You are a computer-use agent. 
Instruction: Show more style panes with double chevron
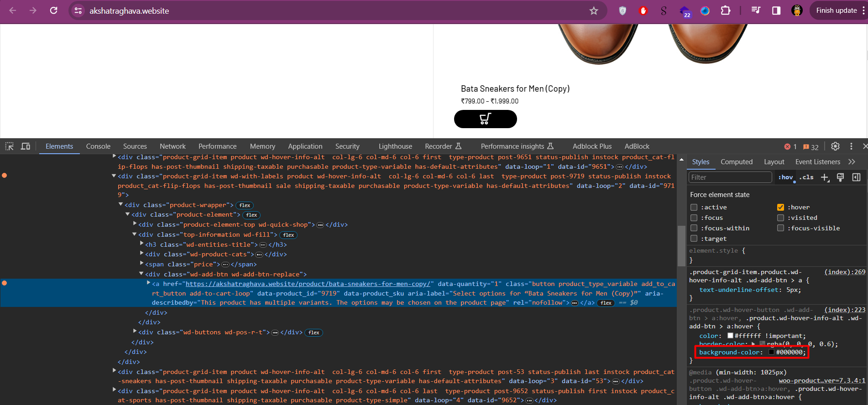(852, 162)
